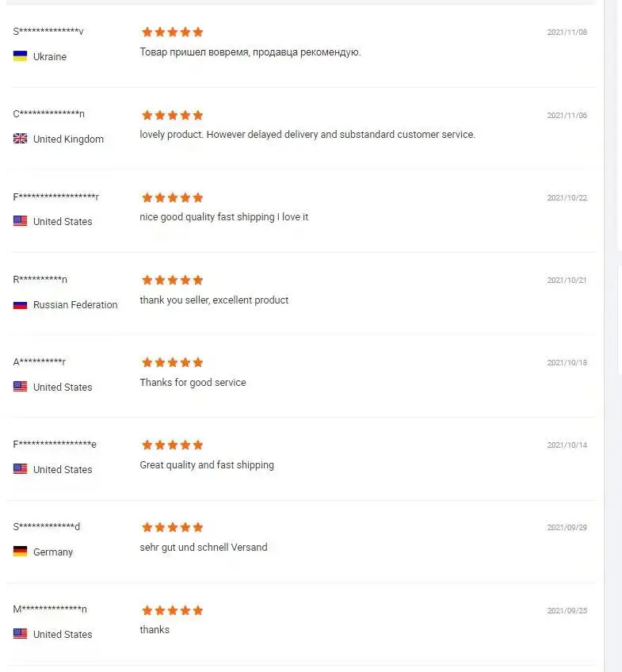Select reviewer name C***n from United Kingdom

(49, 114)
